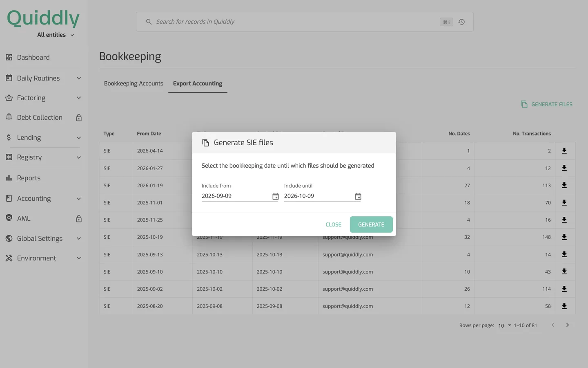Click the Generate Files button
The height and width of the screenshot is (368, 588).
547,104
